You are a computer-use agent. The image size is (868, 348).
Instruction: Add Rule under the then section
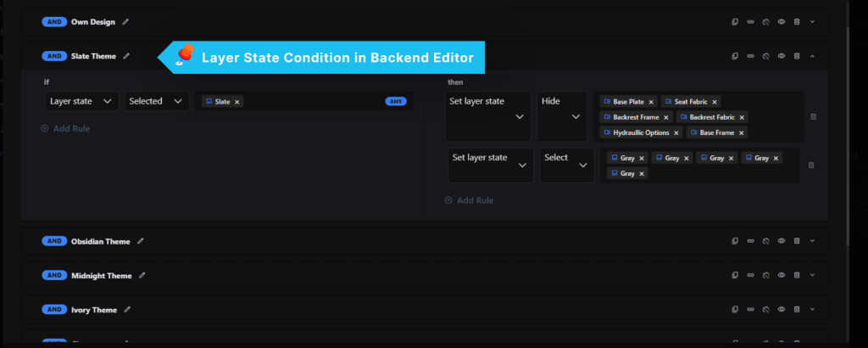[x=469, y=200]
